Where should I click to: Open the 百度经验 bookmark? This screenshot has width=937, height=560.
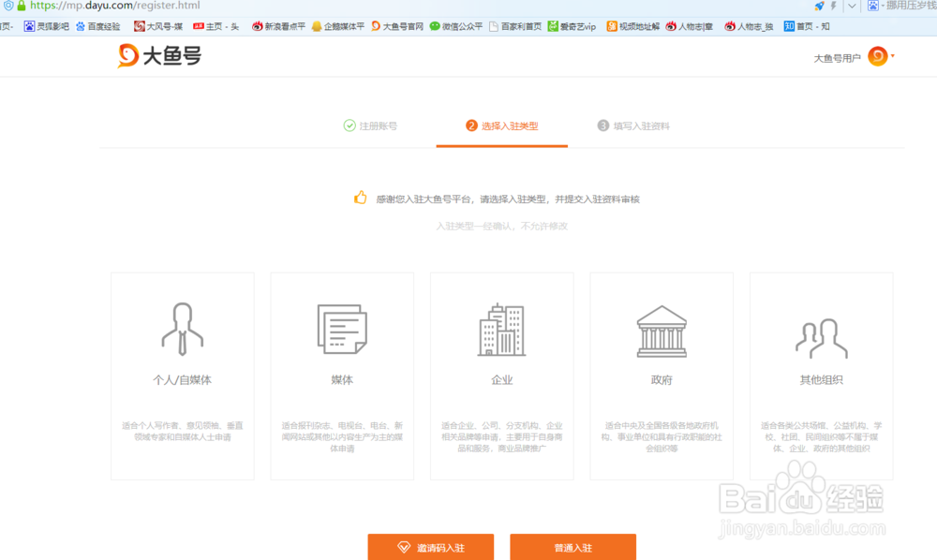[98, 26]
